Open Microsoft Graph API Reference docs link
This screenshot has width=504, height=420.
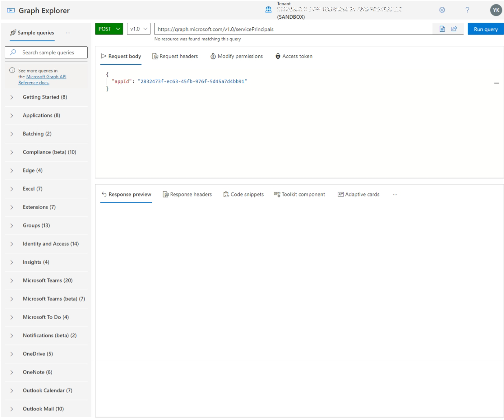(x=42, y=80)
